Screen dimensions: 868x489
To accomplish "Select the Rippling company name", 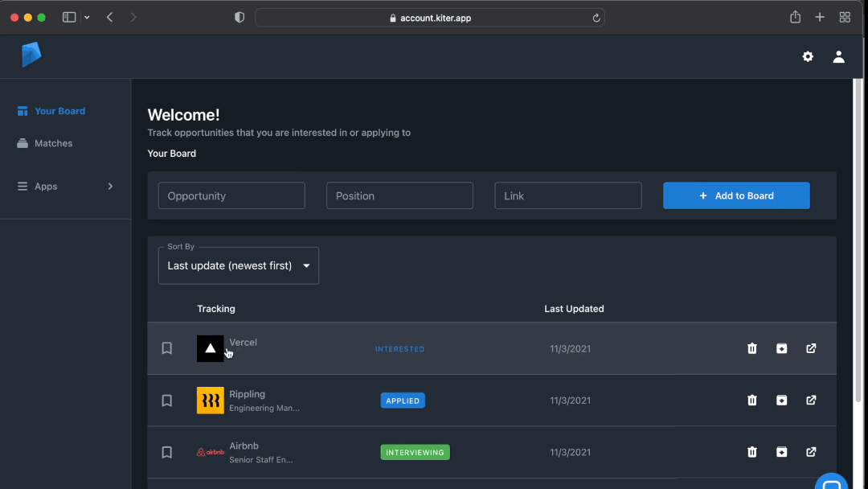I will point(247,394).
